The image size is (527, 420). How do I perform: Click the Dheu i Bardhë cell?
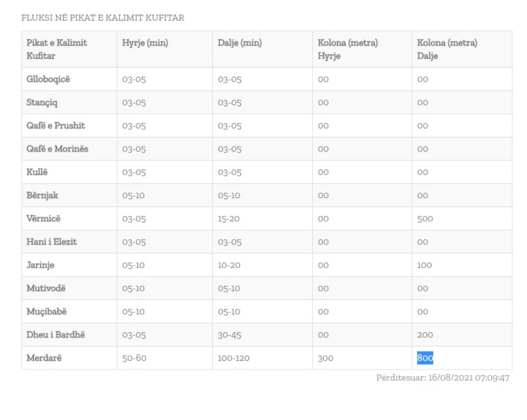pyautogui.click(x=52, y=335)
